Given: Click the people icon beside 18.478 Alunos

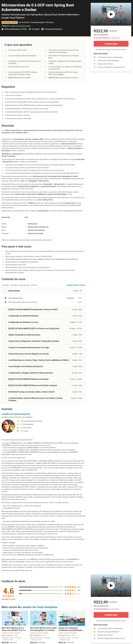Looking at the screenshot, I should pos(18,427).
